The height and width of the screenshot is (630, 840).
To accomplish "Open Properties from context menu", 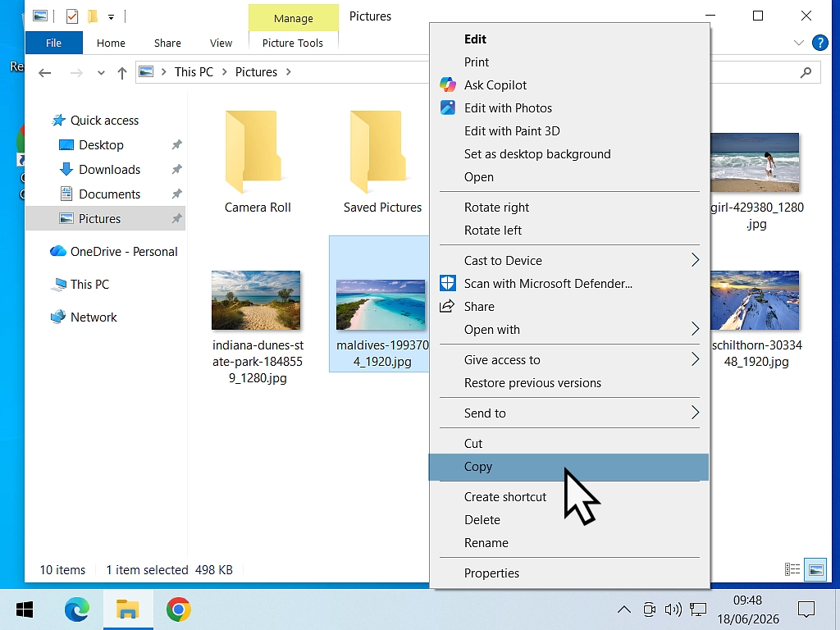I will [568, 573].
